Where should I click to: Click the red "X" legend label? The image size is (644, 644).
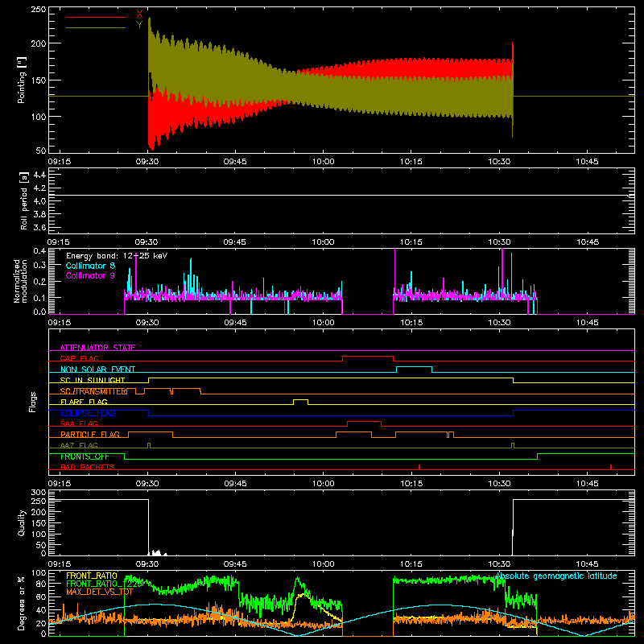[x=139, y=14]
